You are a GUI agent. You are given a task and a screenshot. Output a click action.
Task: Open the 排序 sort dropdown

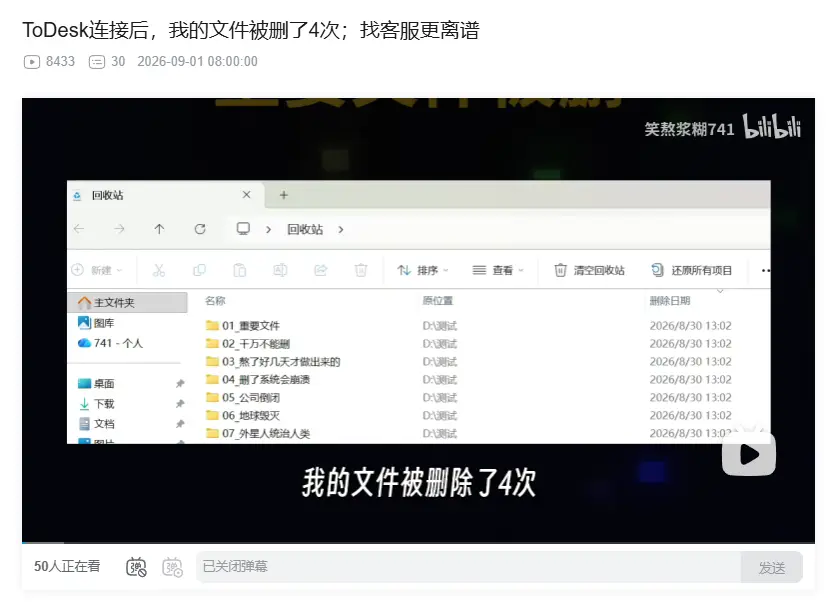coord(422,270)
